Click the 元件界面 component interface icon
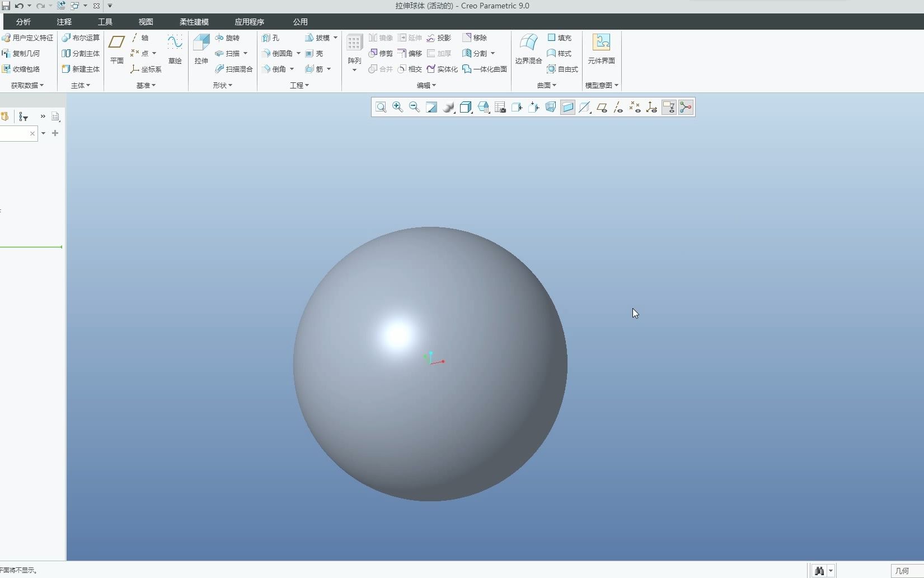 pos(601,49)
